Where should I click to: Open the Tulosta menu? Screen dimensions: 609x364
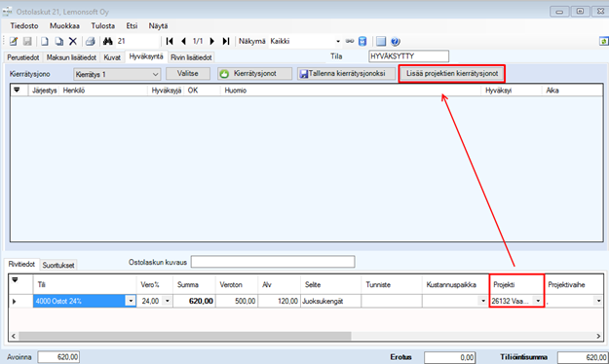click(103, 26)
